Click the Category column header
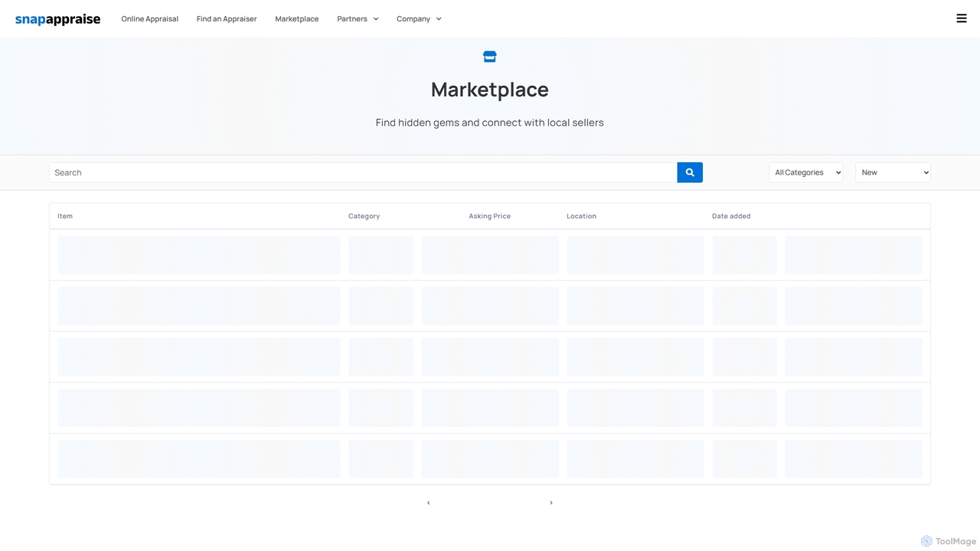The image size is (980, 551). click(364, 216)
